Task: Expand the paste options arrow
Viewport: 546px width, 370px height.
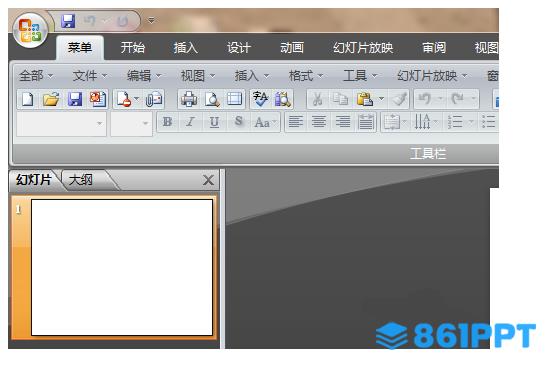Action: point(381,99)
